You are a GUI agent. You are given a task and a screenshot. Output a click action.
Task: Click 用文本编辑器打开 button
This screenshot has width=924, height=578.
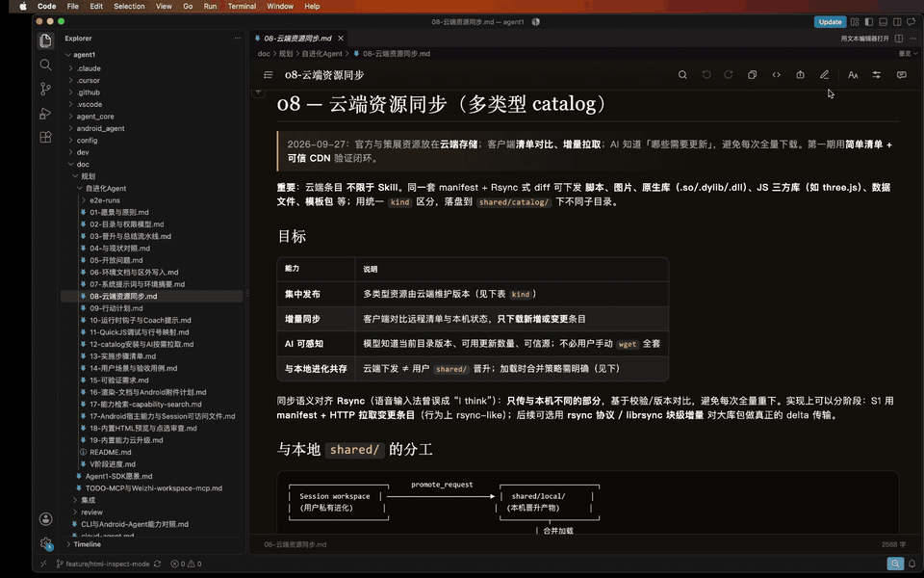click(x=864, y=39)
